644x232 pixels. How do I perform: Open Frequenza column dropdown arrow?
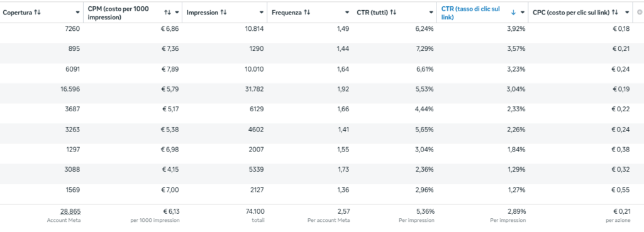(347, 13)
